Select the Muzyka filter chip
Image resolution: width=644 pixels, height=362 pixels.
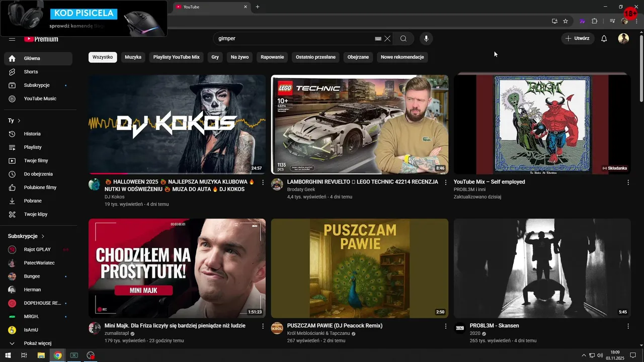coord(133,57)
